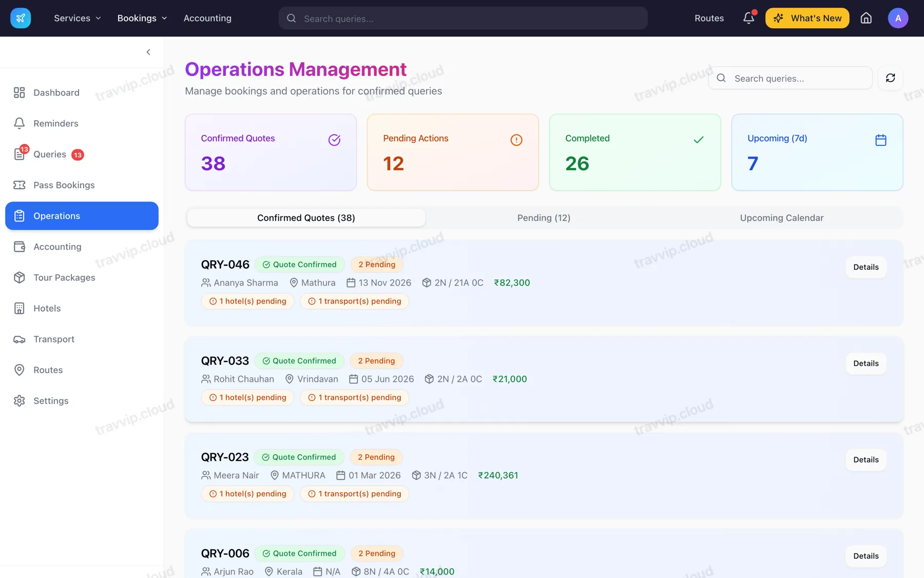Open Accounting in the top navigation
This screenshot has width=924, height=578.
click(207, 18)
